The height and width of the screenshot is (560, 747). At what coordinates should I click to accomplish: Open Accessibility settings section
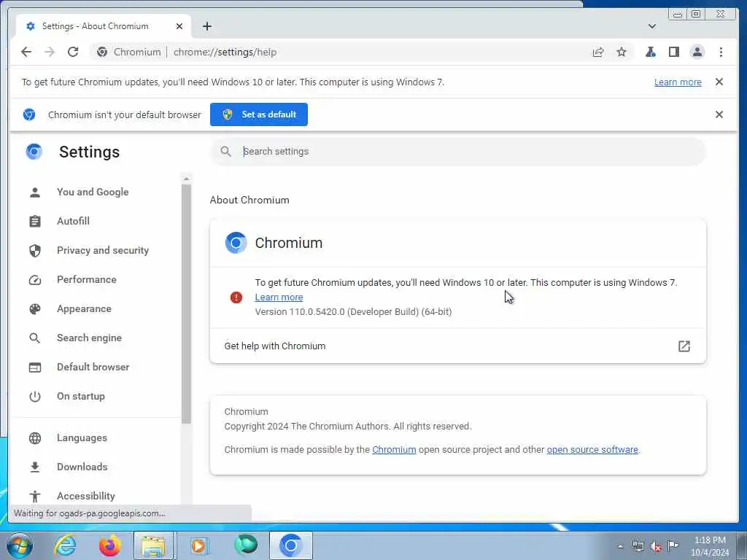[86, 496]
